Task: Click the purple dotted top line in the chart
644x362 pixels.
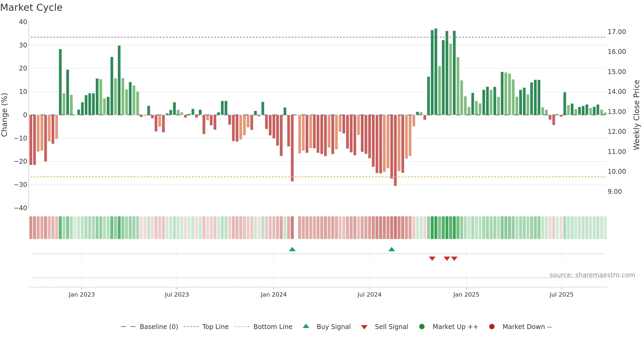Action: pos(318,37)
